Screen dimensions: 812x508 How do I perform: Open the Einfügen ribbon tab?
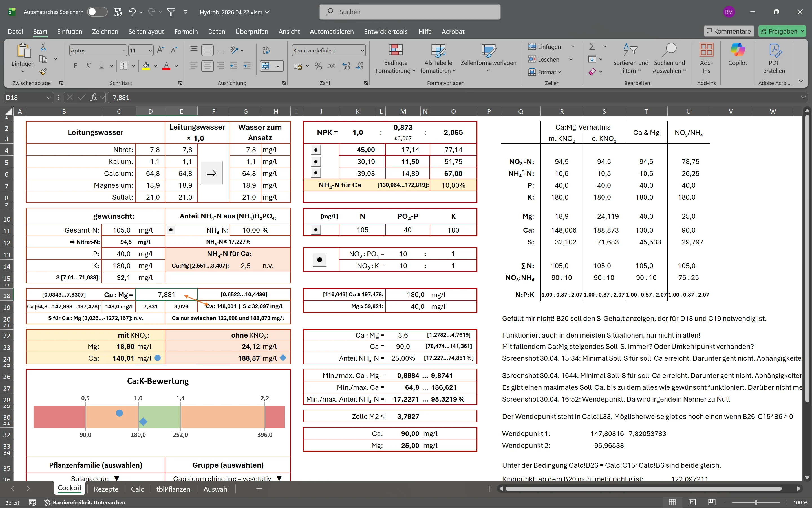pyautogui.click(x=69, y=32)
